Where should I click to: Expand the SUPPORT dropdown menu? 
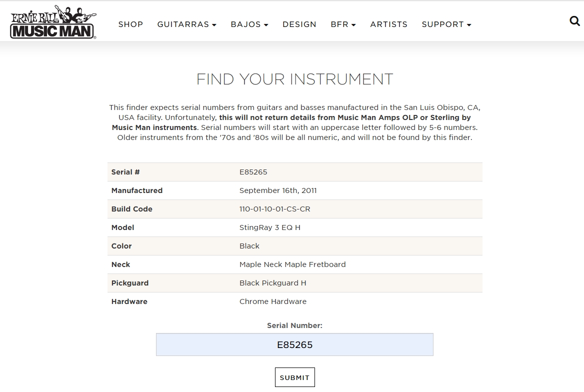pos(446,24)
